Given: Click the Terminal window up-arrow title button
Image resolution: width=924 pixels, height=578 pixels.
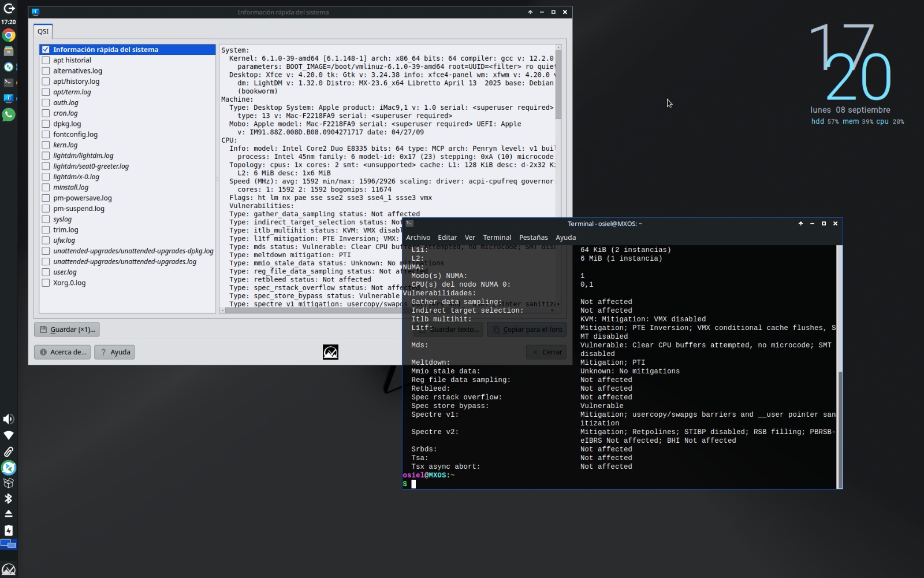Looking at the screenshot, I should coord(800,224).
